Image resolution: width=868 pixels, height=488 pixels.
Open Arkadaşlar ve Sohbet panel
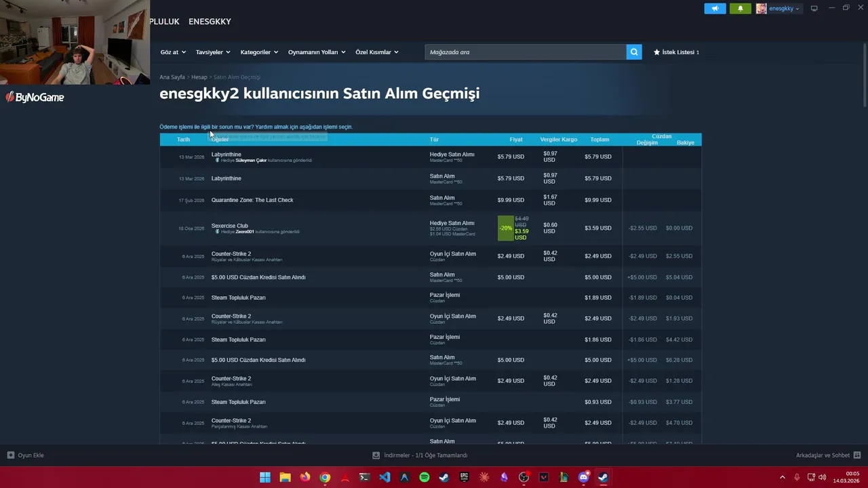pos(823,455)
